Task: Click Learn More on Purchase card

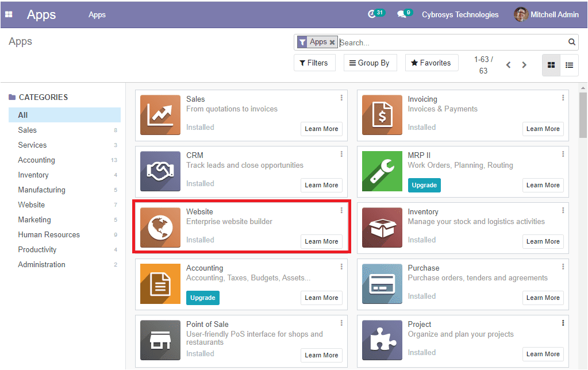Action: pyautogui.click(x=543, y=298)
